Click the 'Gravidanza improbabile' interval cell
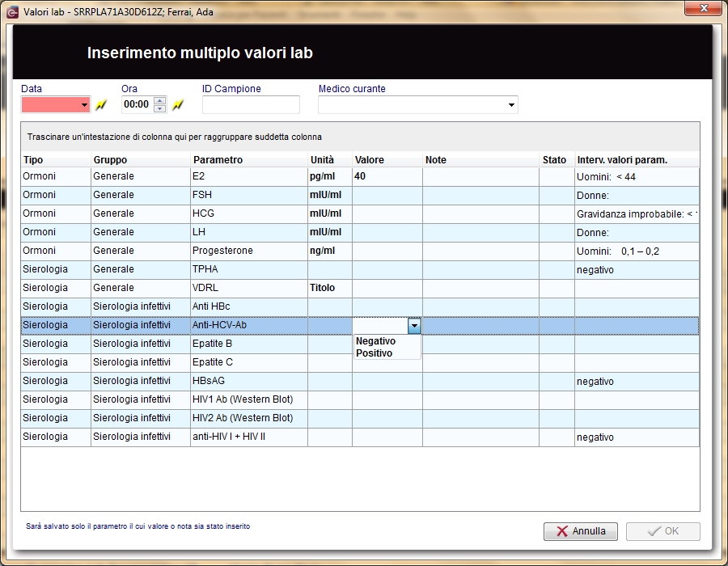The width and height of the screenshot is (728, 566). 637,214
